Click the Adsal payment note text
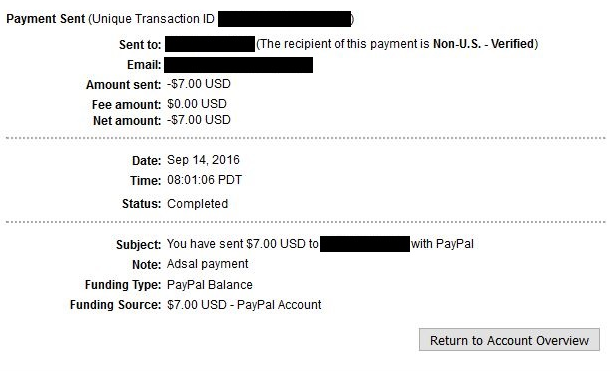The image size is (612, 371). point(208,264)
